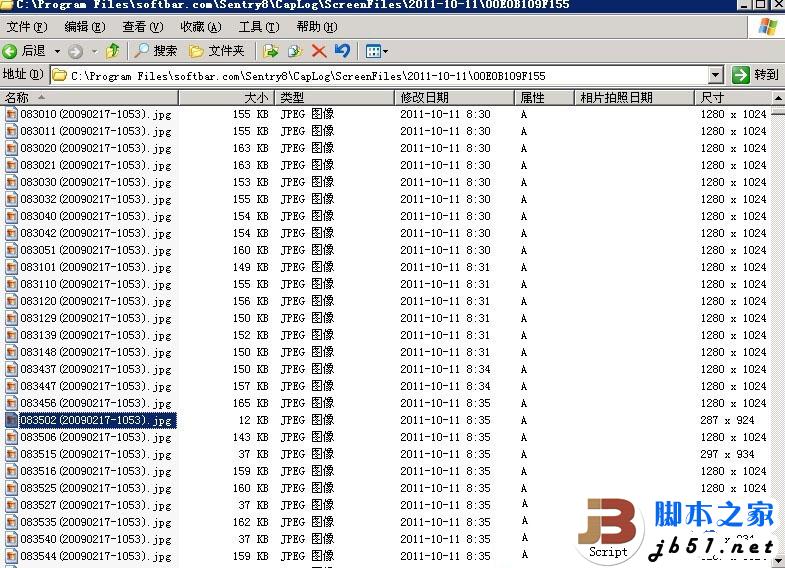The width and height of the screenshot is (785, 568).
Task: Click file icon of 083051 (20090217-1053).jpg
Action: 11,250
